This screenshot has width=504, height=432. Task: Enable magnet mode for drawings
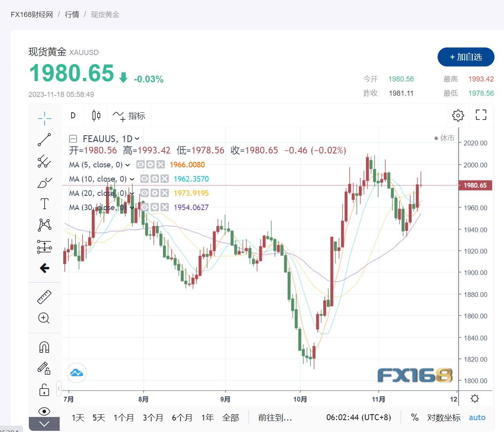tap(44, 347)
